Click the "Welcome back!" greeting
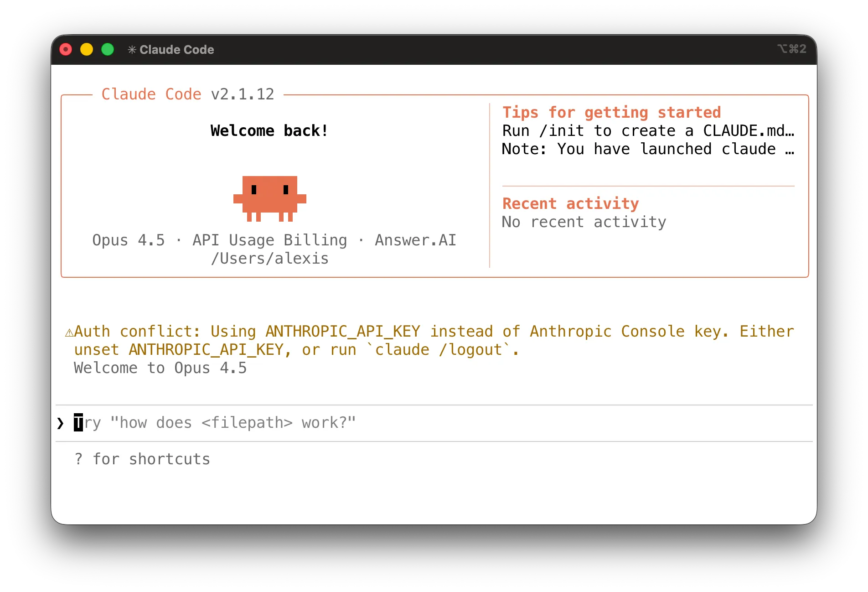 tap(269, 131)
